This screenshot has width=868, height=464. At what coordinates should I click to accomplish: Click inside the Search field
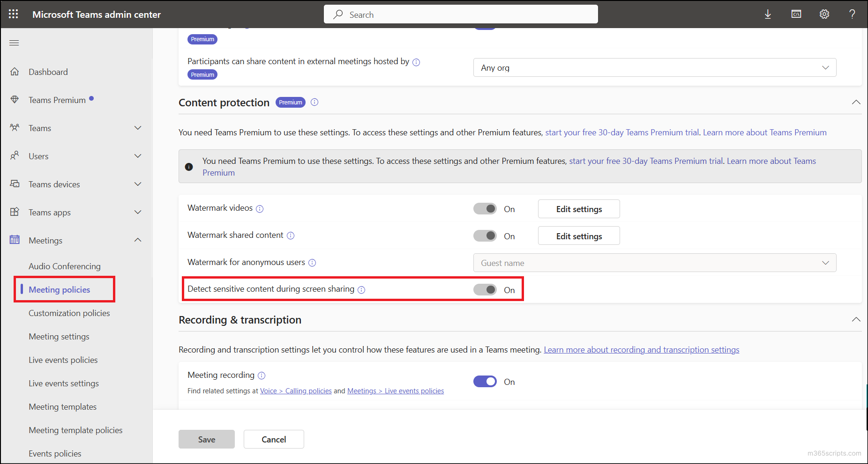pyautogui.click(x=460, y=14)
